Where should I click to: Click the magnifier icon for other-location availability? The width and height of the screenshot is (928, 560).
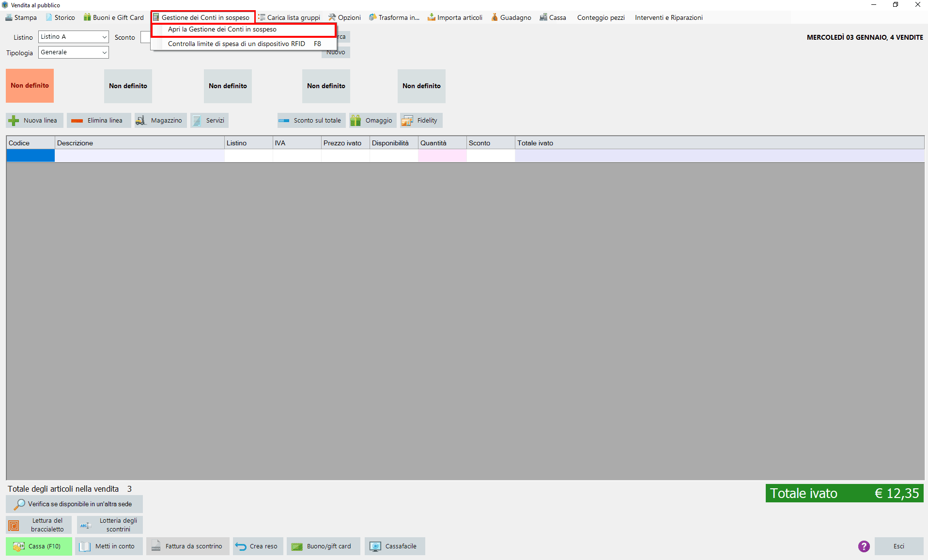point(19,504)
